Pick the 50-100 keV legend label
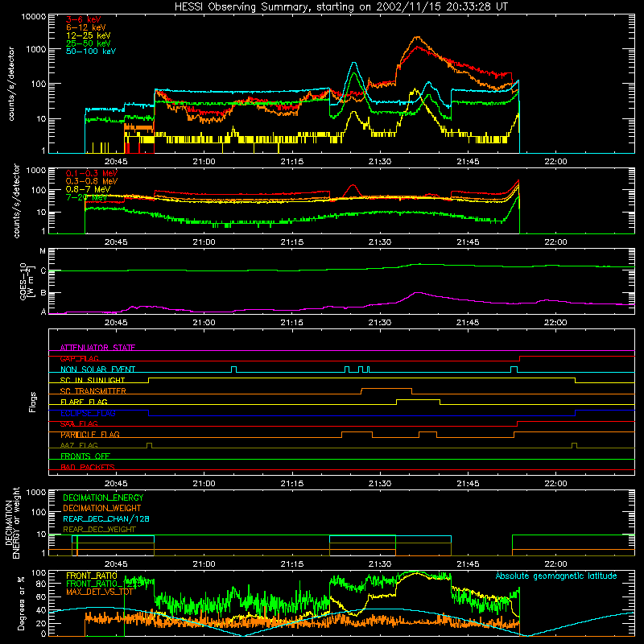Screen dimensions: 644x644 click(x=91, y=52)
